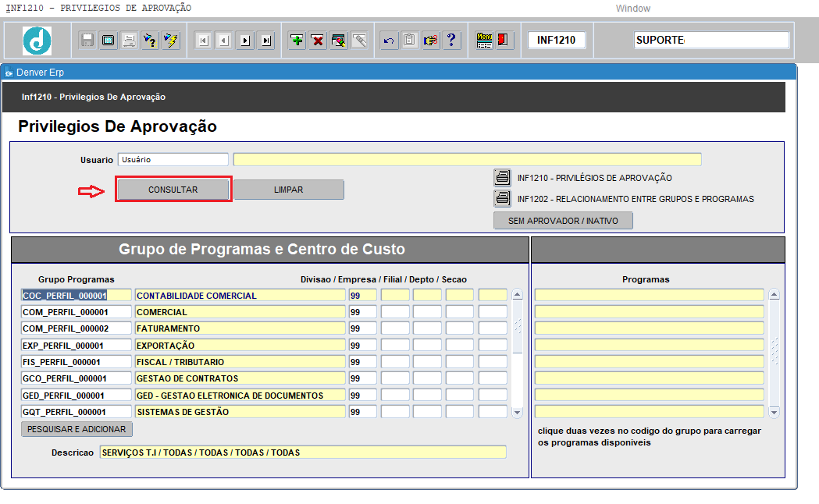Click printer icon for INF1202 Relacionamento report
Screen dimensions: 819x504
coord(503,198)
